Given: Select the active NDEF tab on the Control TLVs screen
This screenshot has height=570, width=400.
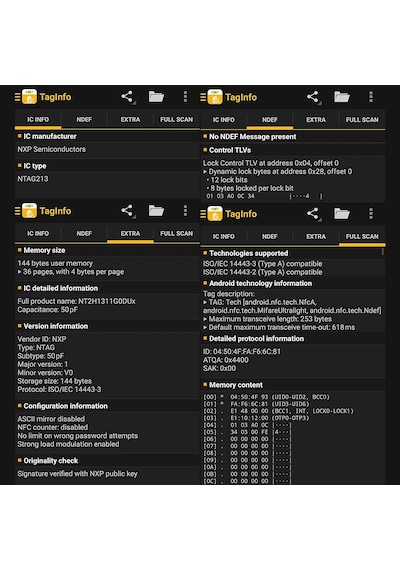Looking at the screenshot, I should point(269,120).
